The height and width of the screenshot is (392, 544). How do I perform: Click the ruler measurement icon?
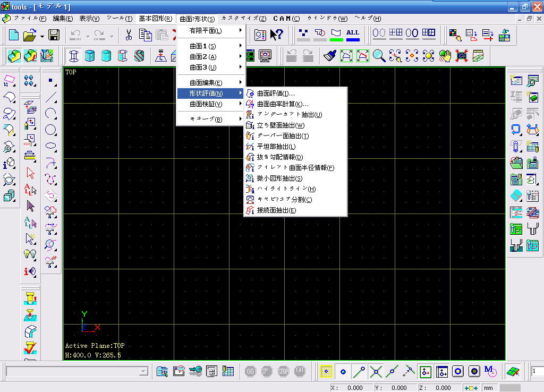point(30,156)
